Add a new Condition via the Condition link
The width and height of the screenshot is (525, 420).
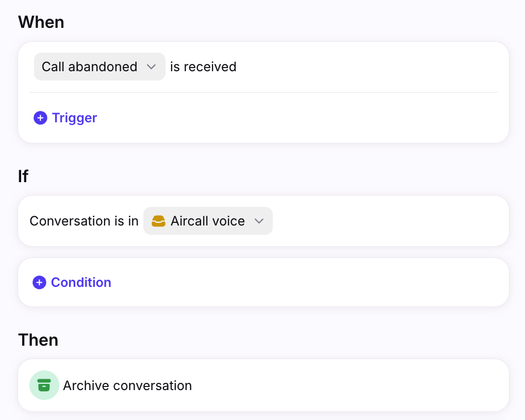click(81, 282)
